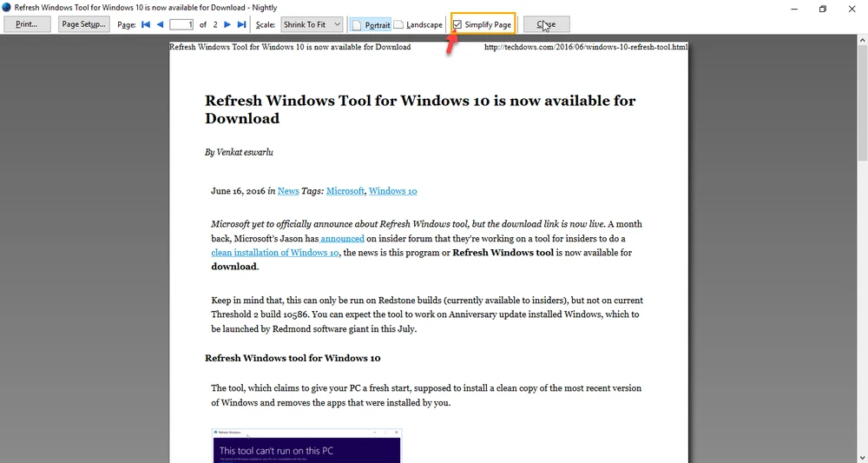The image size is (868, 463).
Task: Follow the 'announced' link
Action: (342, 238)
